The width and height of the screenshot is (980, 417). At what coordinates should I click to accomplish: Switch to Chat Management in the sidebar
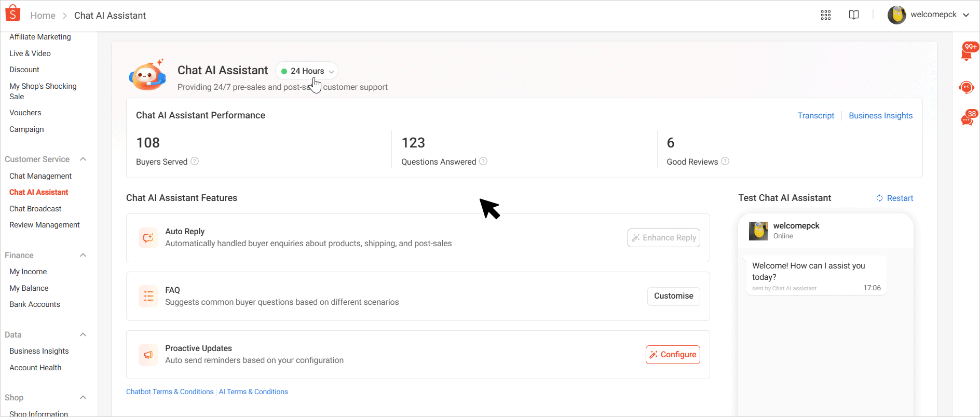(x=40, y=176)
